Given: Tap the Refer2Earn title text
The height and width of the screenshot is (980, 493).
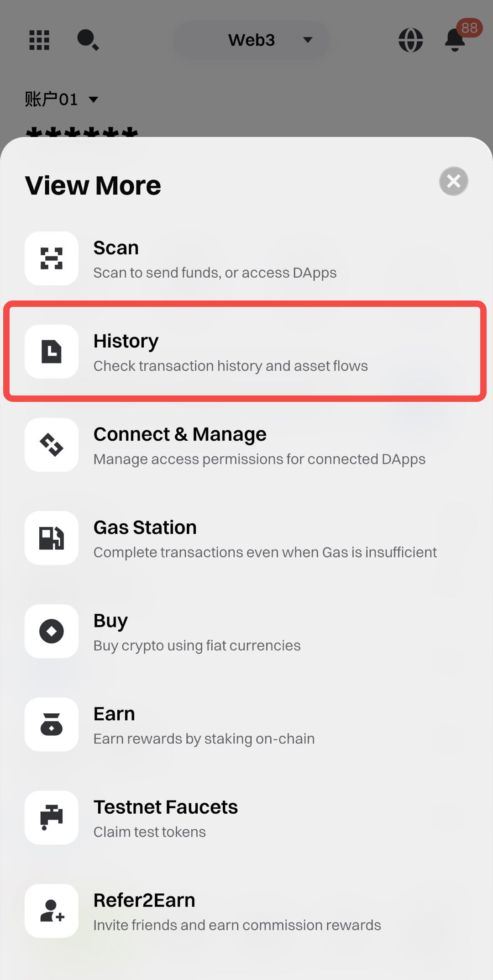Looking at the screenshot, I should [144, 900].
